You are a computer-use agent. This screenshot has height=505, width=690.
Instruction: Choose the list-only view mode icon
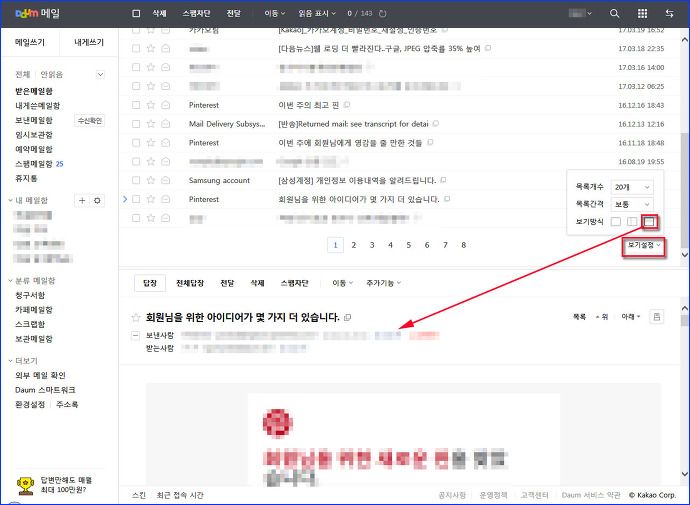pyautogui.click(x=616, y=222)
